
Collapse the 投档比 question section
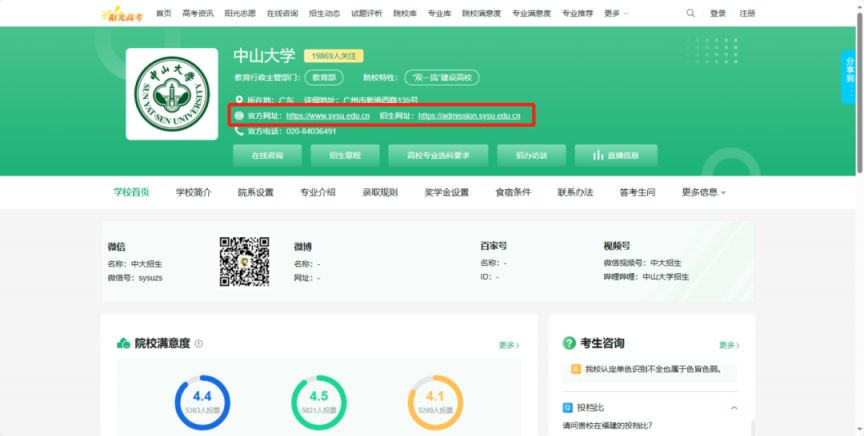[734, 408]
